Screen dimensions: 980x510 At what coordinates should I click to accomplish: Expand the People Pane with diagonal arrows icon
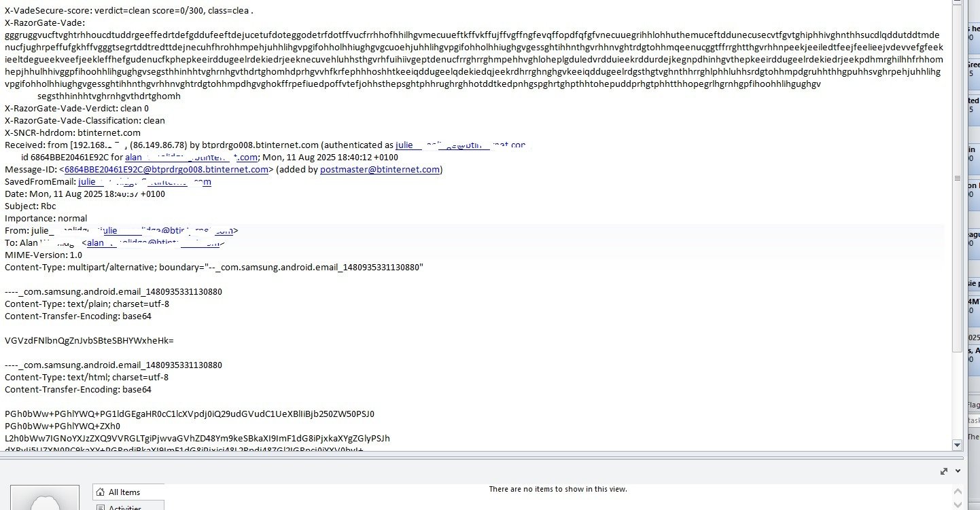pyautogui.click(x=944, y=471)
